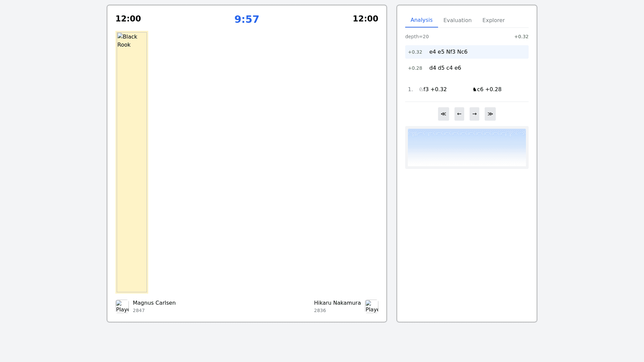Image resolution: width=644 pixels, height=362 pixels.
Task: Click the evaluation graph
Action: (467, 147)
